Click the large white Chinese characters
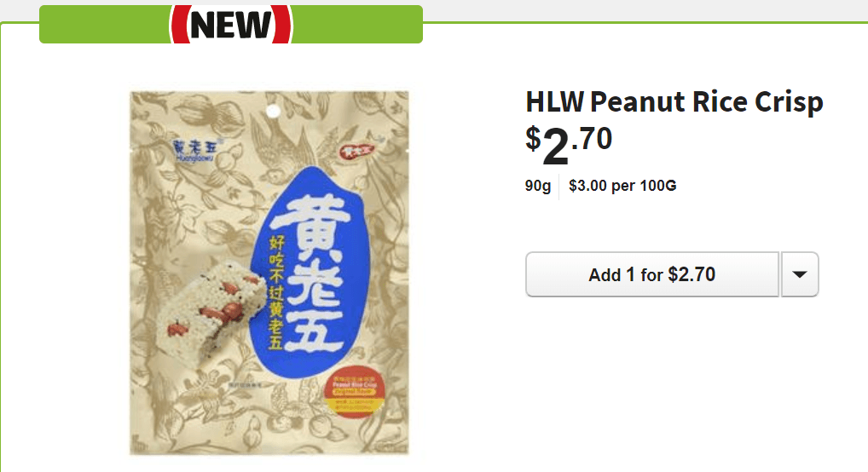Viewport: 868px width, 472px height. coord(313,273)
